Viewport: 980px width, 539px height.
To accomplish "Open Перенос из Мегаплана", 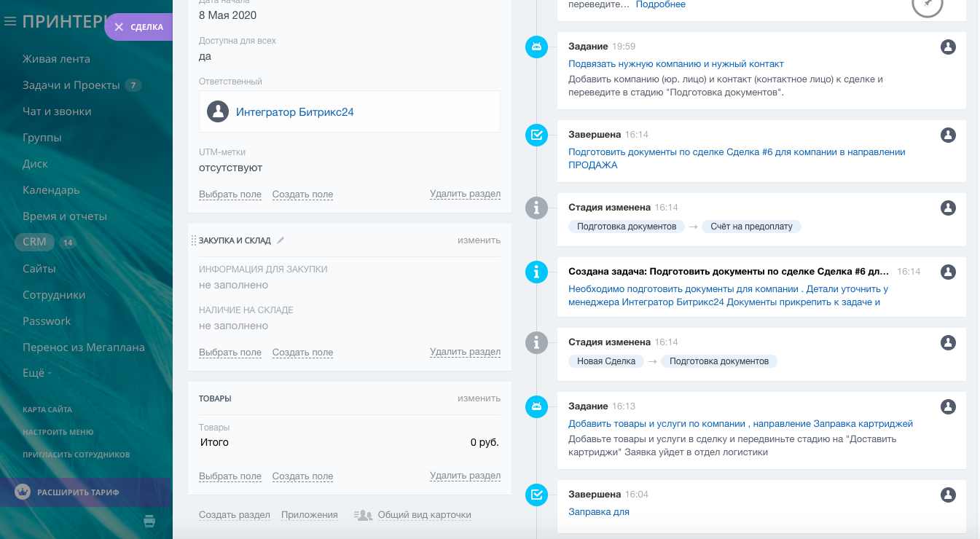I will (x=84, y=347).
